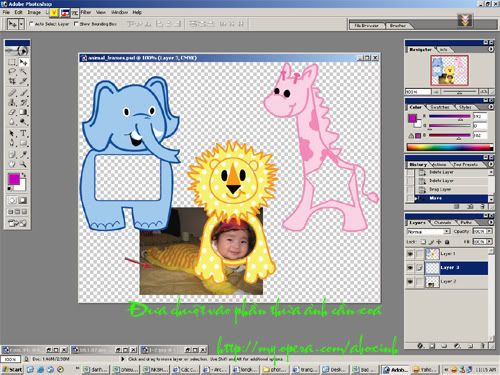The image size is (500, 375).
Task: Click the foreground magenta color swatch
Action: (14, 179)
